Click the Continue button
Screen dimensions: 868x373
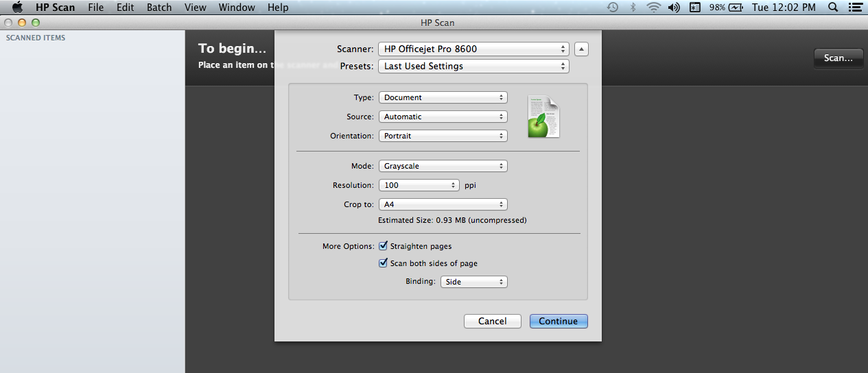(559, 321)
